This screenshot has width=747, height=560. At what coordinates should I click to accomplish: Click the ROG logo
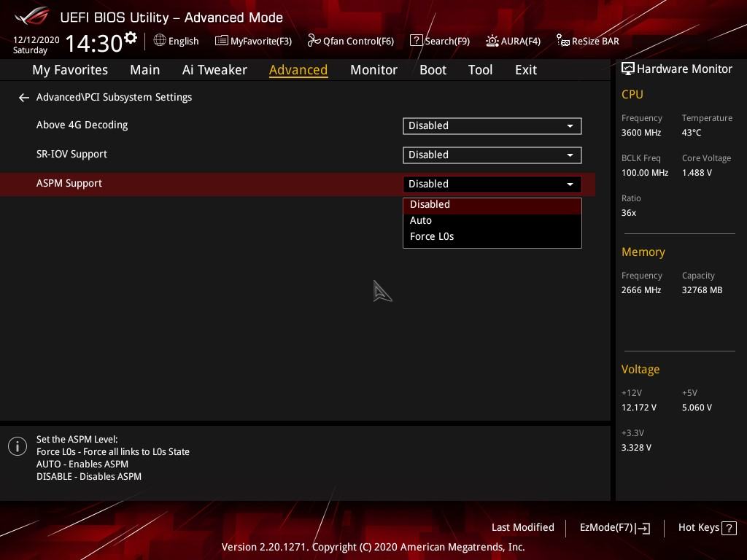click(x=32, y=16)
